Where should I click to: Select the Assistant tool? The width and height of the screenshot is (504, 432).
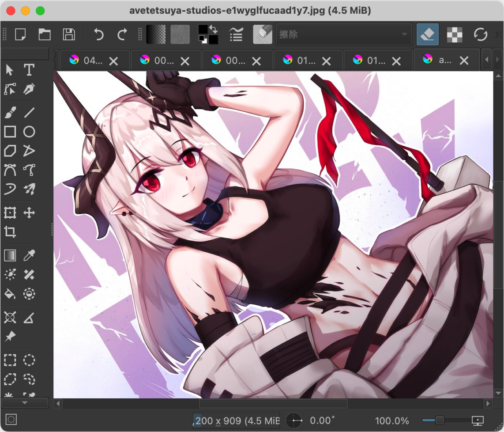click(10, 318)
